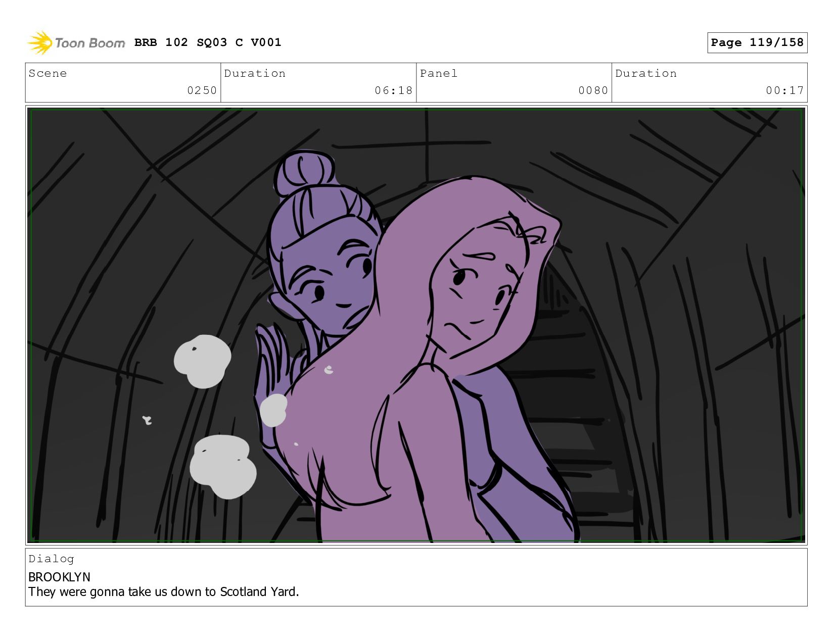Select the scene number 0250

pyautogui.click(x=202, y=90)
